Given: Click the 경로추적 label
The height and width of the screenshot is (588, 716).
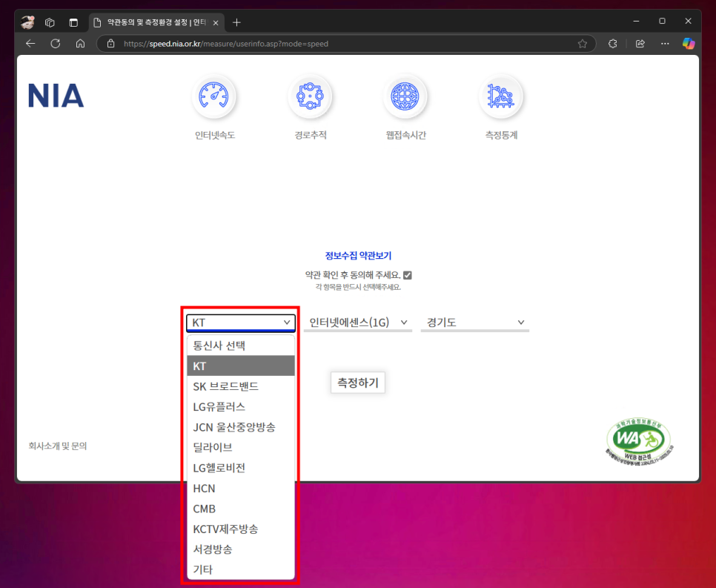Looking at the screenshot, I should click(x=311, y=135).
